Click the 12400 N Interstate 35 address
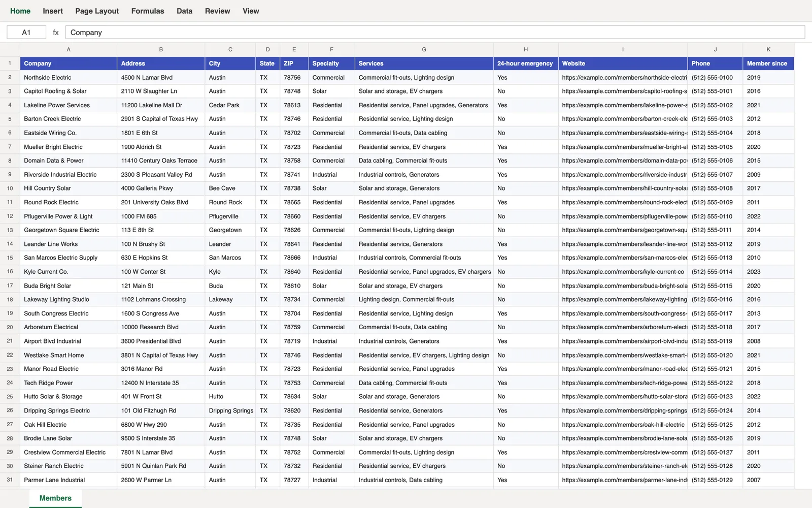This screenshot has width=812, height=508. (161, 383)
